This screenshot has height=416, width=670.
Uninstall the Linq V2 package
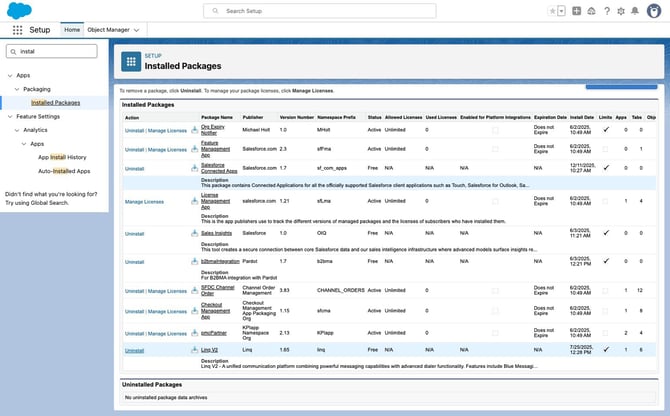(134, 351)
